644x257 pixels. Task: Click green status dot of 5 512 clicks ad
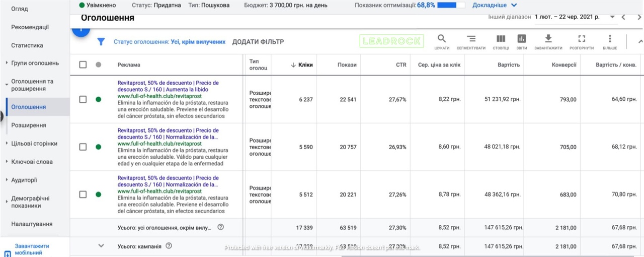98,195
